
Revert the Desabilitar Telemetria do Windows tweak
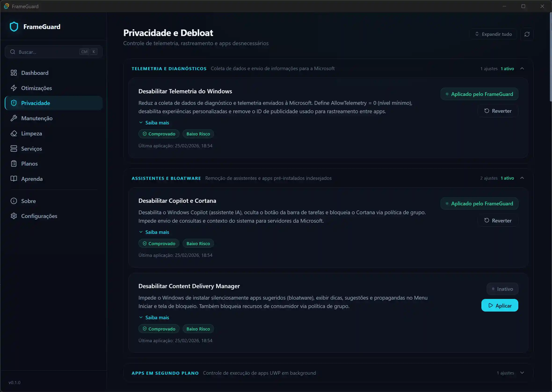coord(498,111)
